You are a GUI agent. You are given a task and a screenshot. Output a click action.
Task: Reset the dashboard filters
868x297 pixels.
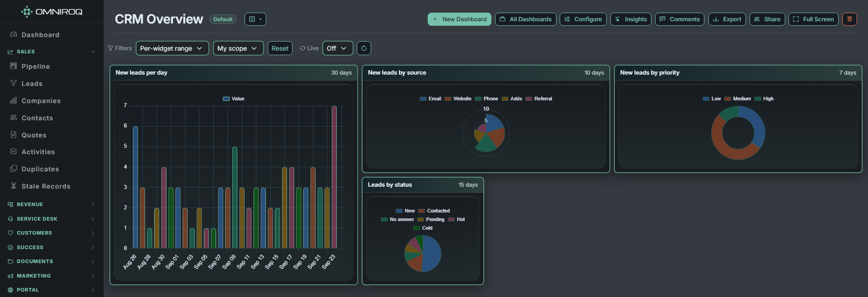[x=280, y=48]
